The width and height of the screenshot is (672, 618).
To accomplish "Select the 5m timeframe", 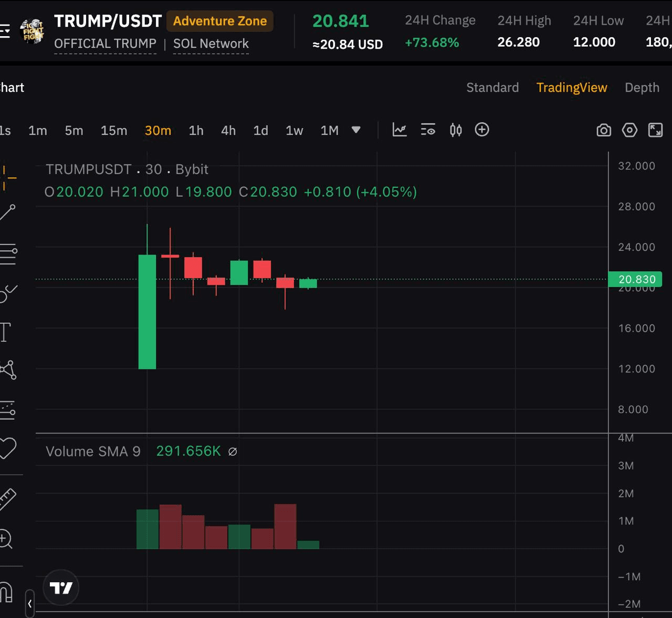I will (x=74, y=131).
